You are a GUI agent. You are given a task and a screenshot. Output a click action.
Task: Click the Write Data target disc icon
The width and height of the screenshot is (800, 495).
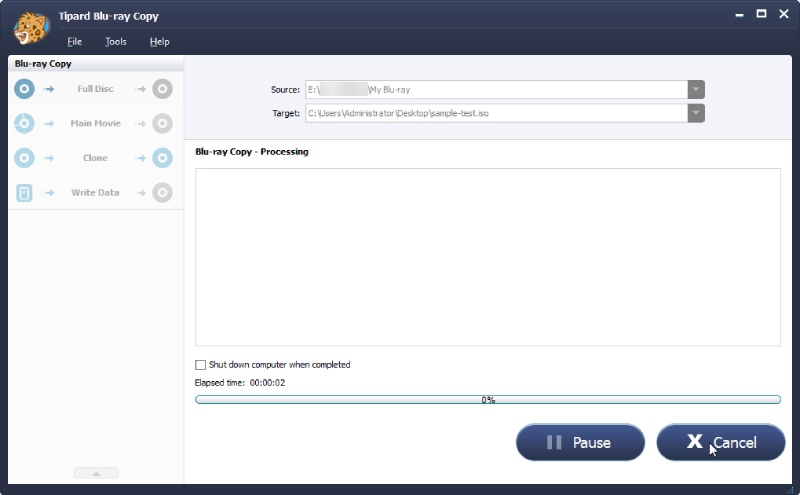(x=162, y=193)
